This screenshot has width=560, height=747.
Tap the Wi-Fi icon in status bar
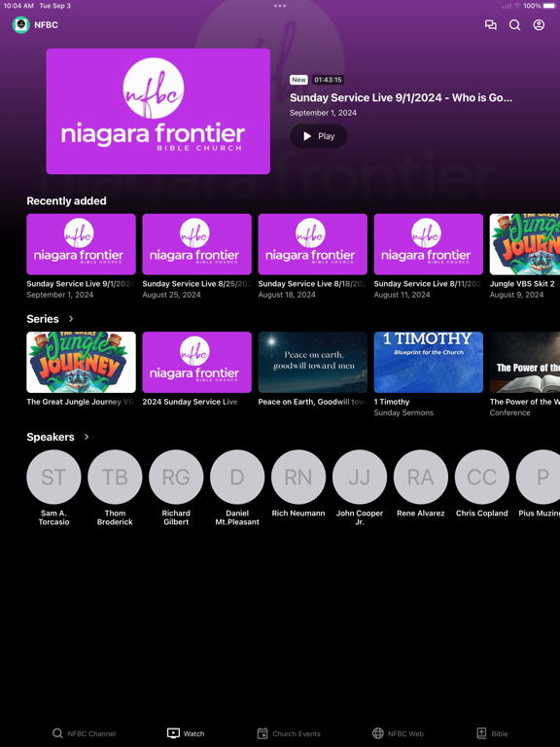pyautogui.click(x=516, y=6)
